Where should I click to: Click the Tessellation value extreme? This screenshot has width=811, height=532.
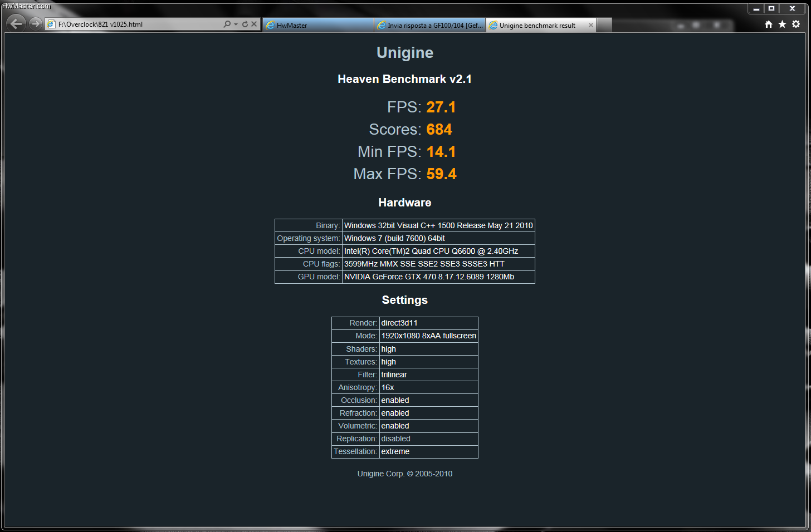[x=428, y=451]
